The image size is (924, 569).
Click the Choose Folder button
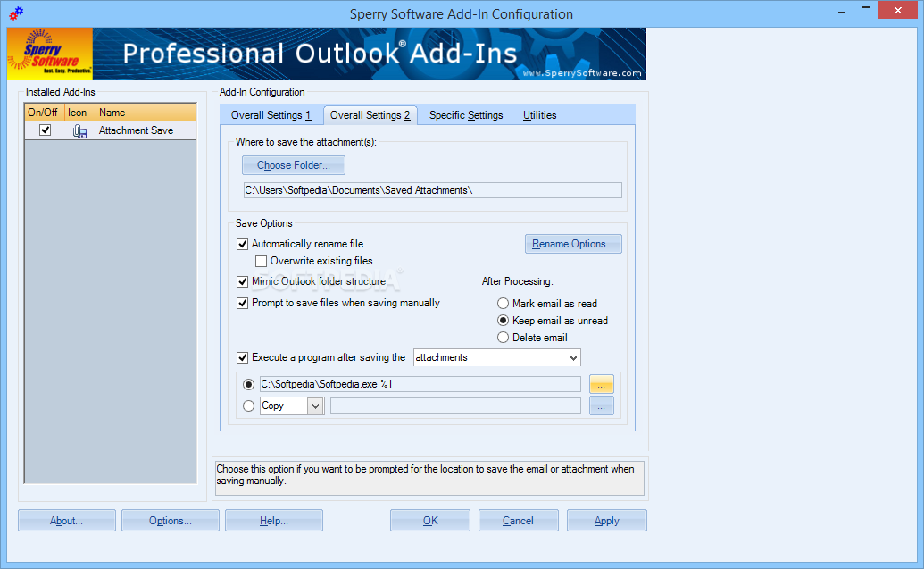click(x=294, y=165)
